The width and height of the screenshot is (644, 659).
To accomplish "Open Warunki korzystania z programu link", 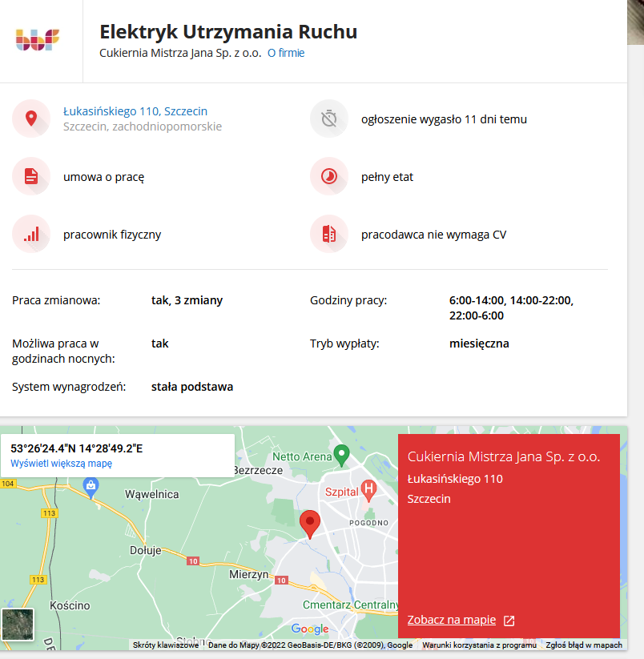I will click(x=479, y=645).
